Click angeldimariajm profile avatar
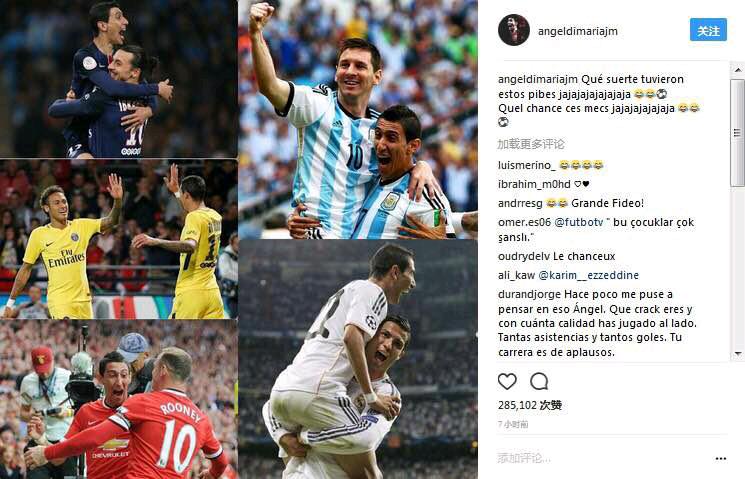The image size is (745, 479). coord(514,30)
